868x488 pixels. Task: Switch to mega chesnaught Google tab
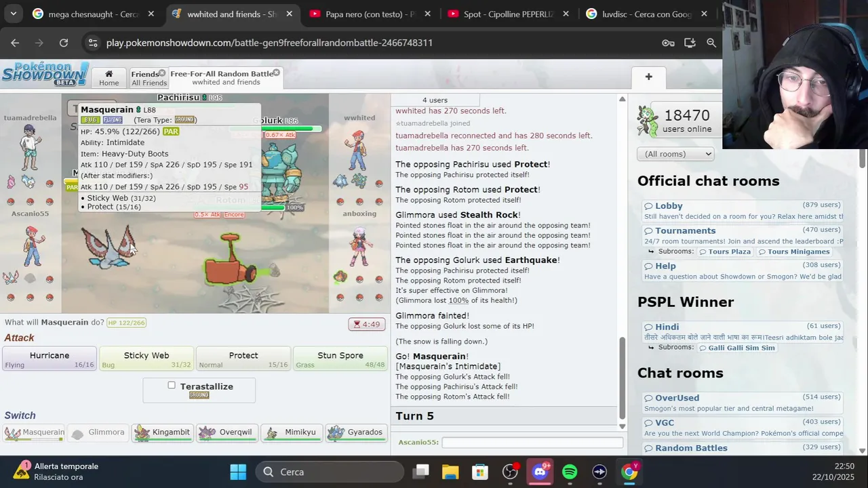[x=94, y=14]
